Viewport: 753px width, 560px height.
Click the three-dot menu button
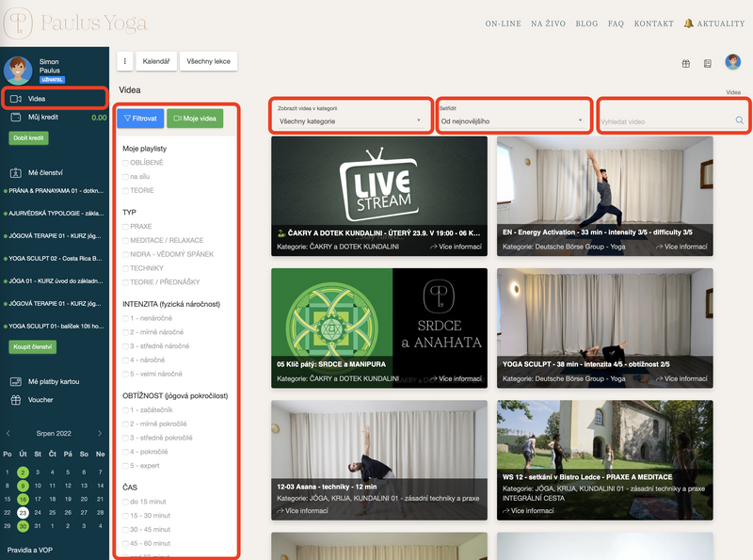coord(125,61)
